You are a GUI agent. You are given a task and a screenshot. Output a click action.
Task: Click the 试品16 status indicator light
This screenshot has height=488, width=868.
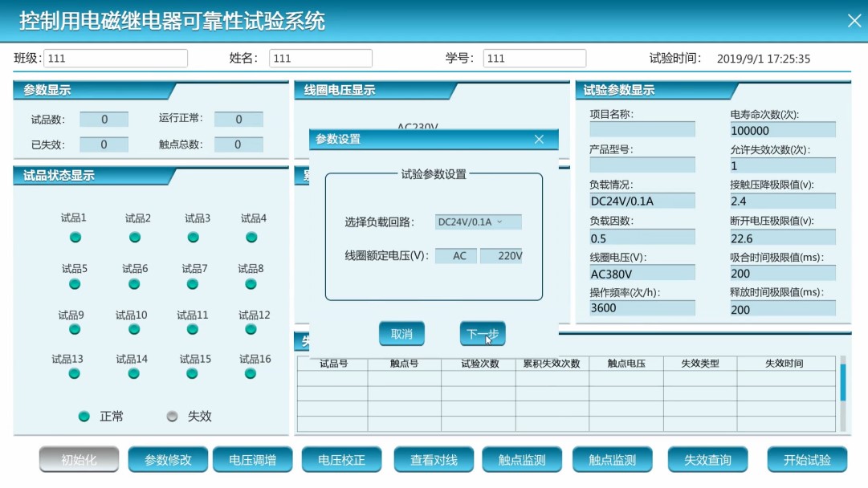click(251, 374)
